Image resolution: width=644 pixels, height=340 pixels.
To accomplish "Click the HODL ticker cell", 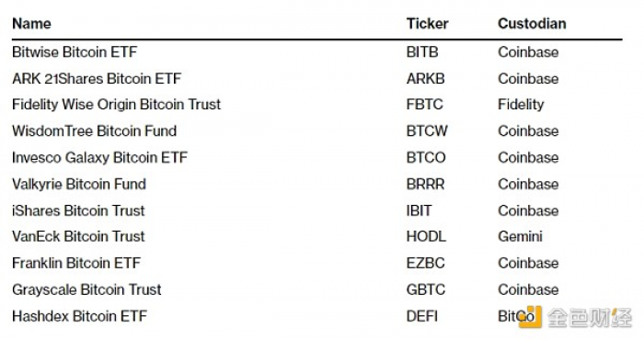I will coord(426,237).
